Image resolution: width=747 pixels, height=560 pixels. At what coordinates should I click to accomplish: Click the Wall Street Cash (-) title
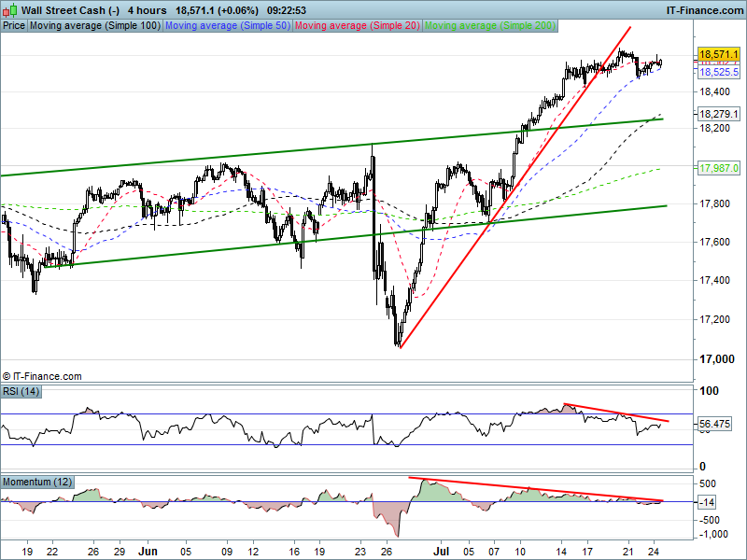(x=70, y=10)
